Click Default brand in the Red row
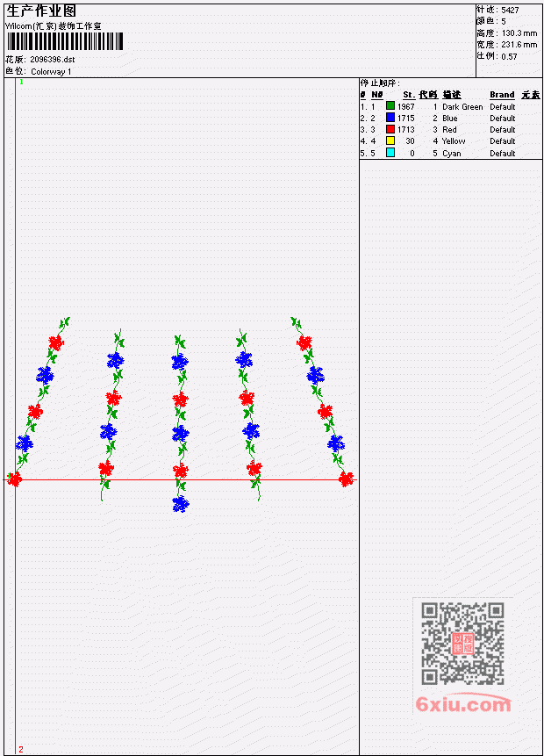This screenshot has width=544, height=756. coord(503,130)
